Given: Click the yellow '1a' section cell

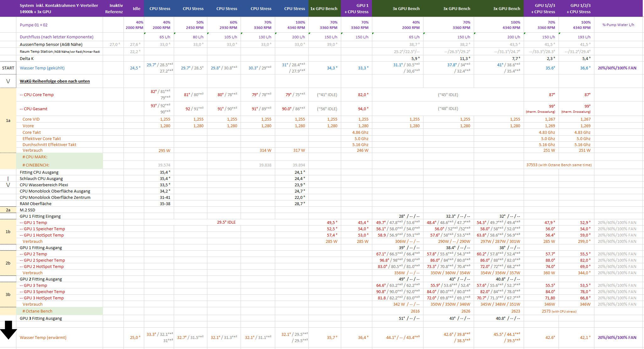Looking at the screenshot, I should point(8,120).
